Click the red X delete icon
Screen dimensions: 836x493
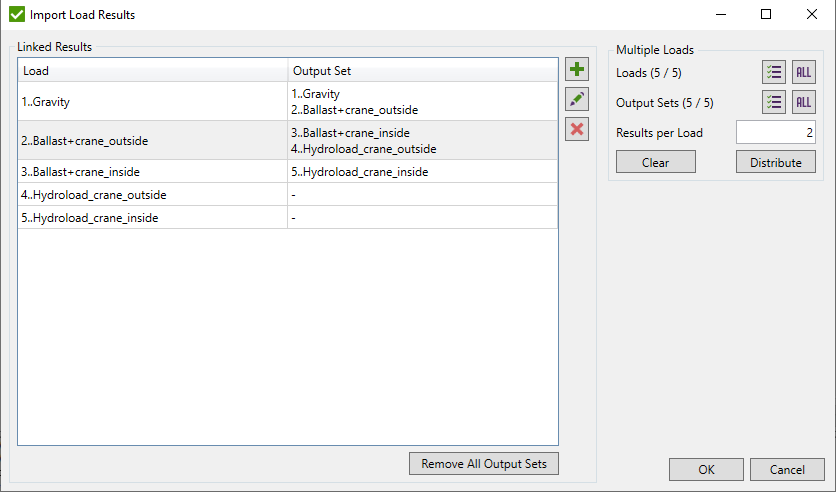pyautogui.click(x=577, y=129)
